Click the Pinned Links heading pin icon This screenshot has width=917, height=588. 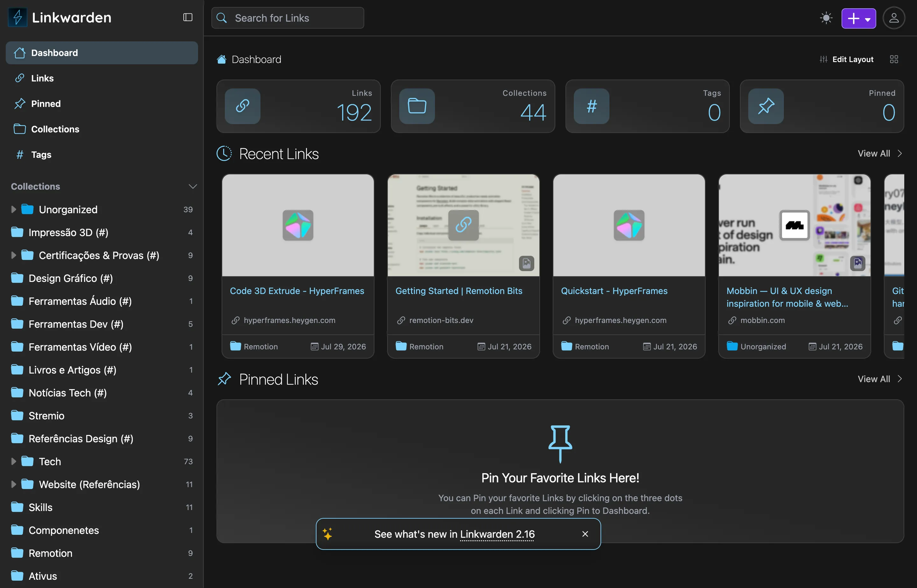pos(224,379)
